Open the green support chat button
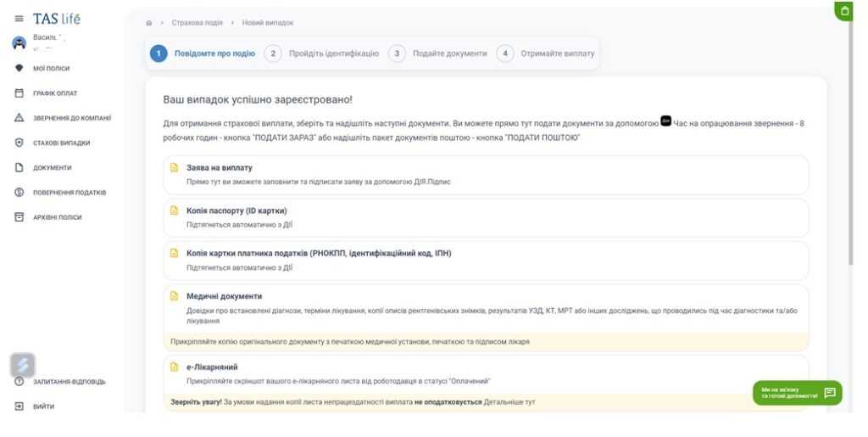 coord(797,393)
